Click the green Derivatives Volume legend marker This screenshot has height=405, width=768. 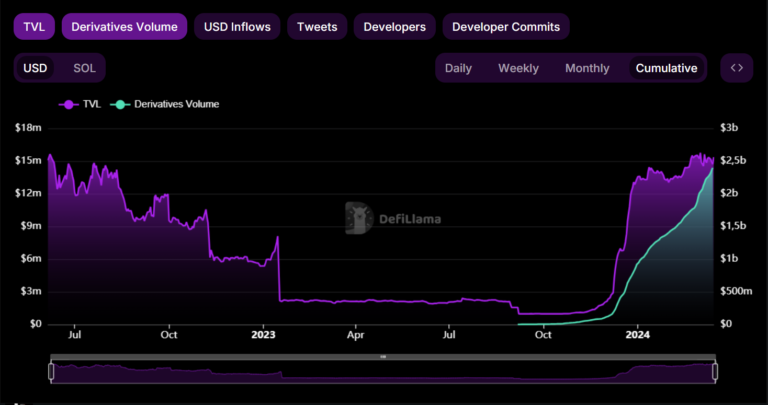120,104
